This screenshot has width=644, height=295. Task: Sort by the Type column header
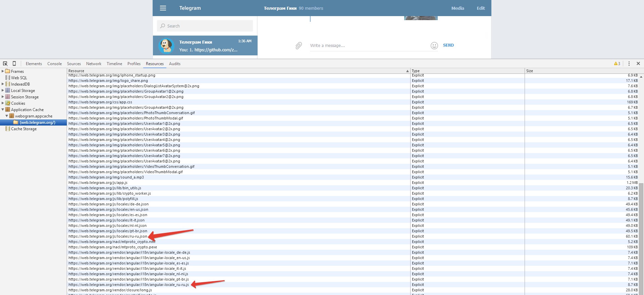coord(468,71)
